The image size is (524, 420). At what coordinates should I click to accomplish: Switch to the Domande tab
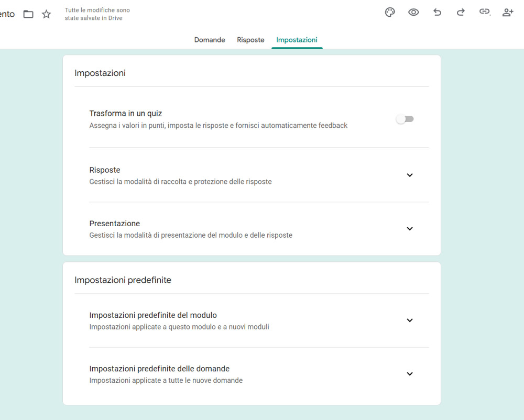pyautogui.click(x=210, y=40)
